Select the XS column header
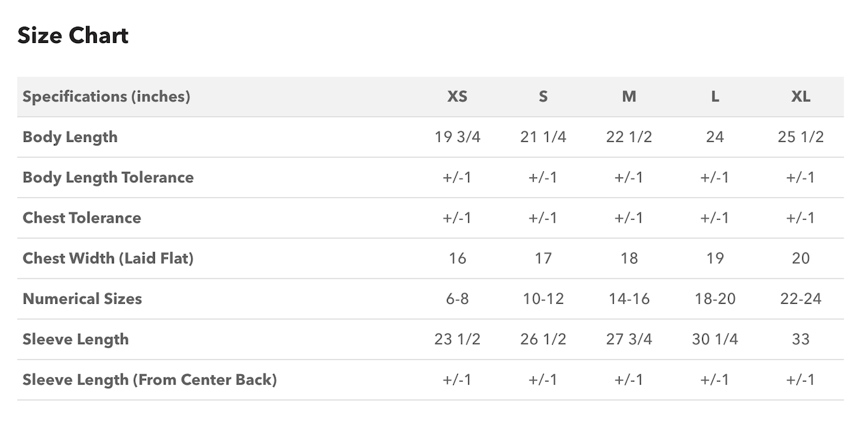This screenshot has width=868, height=430. pyautogui.click(x=457, y=96)
